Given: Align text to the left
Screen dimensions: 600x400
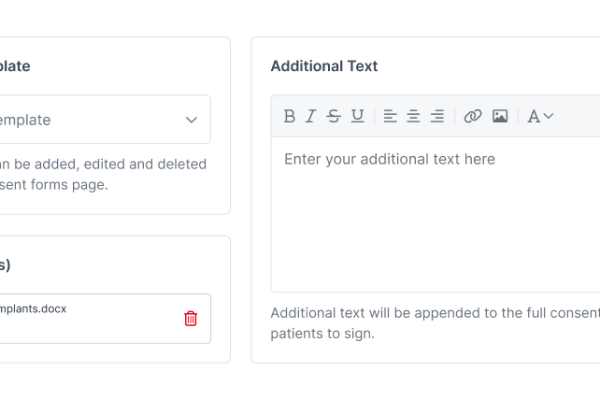Looking at the screenshot, I should [390, 116].
